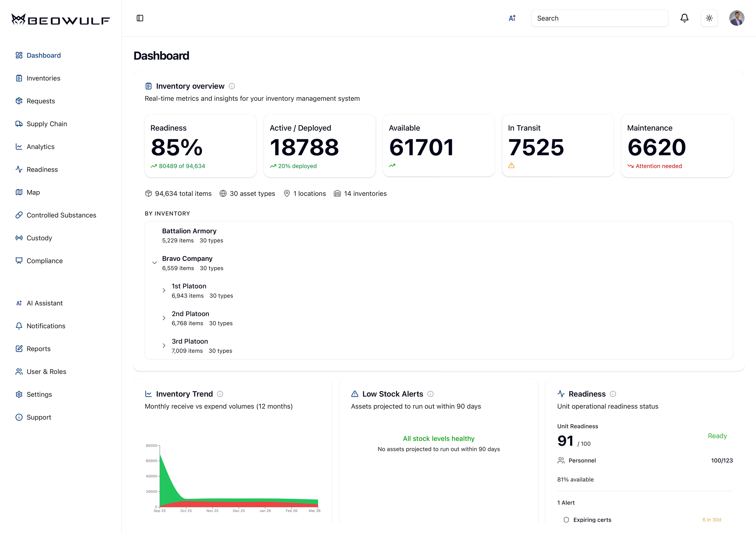Click Readiness card info icon
Screen dimensions: 756x534
(x=613, y=394)
